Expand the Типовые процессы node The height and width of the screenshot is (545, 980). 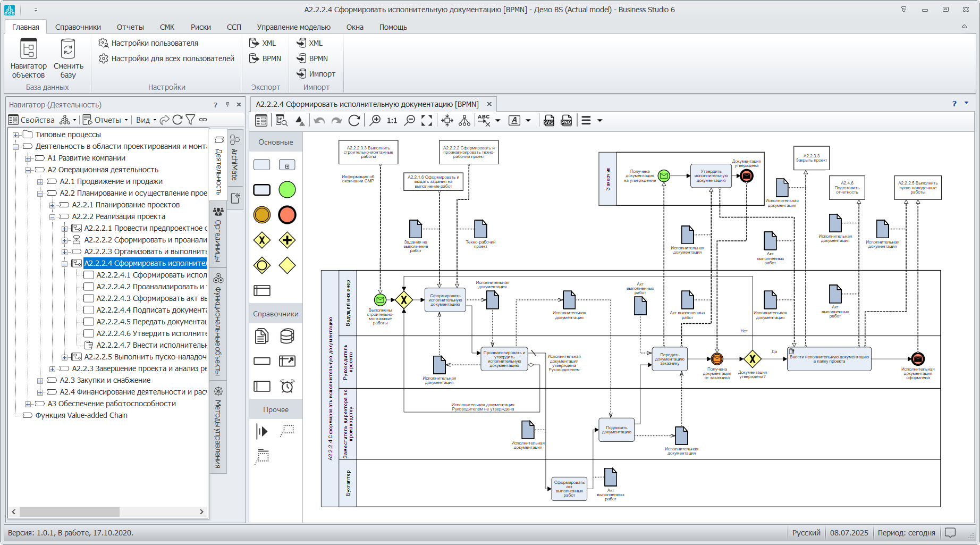pyautogui.click(x=15, y=135)
